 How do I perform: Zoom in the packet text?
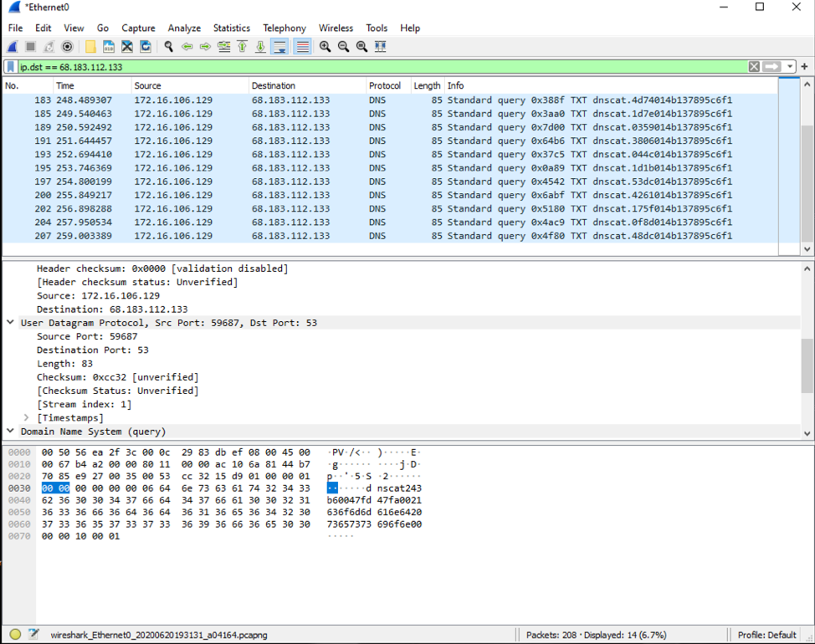pos(325,47)
